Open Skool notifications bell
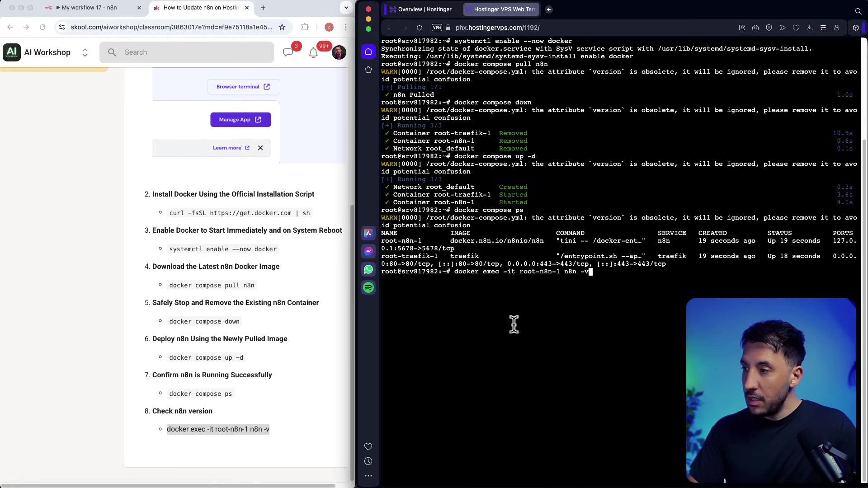Image resolution: width=868 pixels, height=488 pixels. 313,53
